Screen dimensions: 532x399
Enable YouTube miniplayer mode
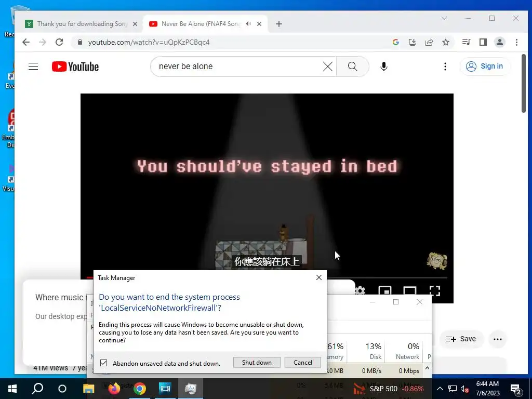point(385,291)
